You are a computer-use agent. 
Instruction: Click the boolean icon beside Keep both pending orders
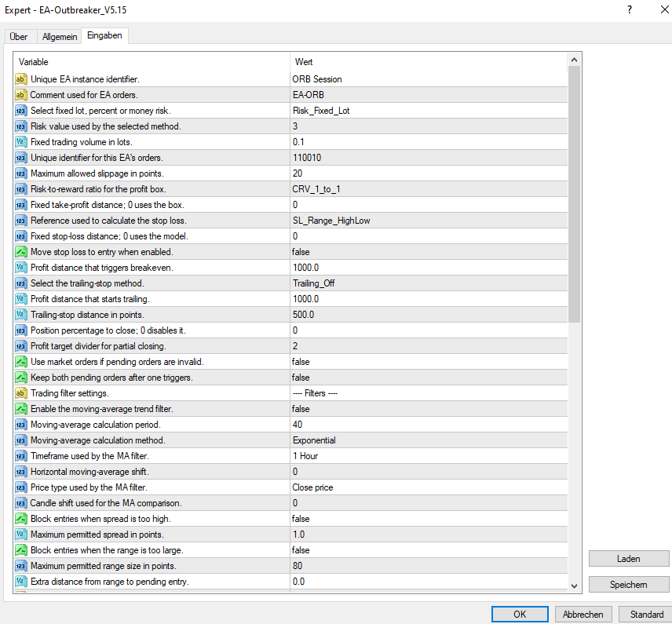21,378
